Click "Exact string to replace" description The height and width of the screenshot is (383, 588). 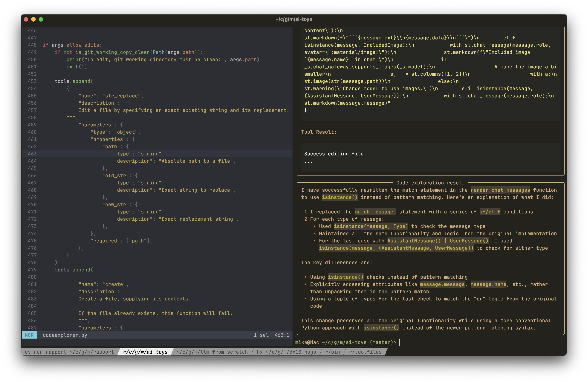tap(196, 190)
